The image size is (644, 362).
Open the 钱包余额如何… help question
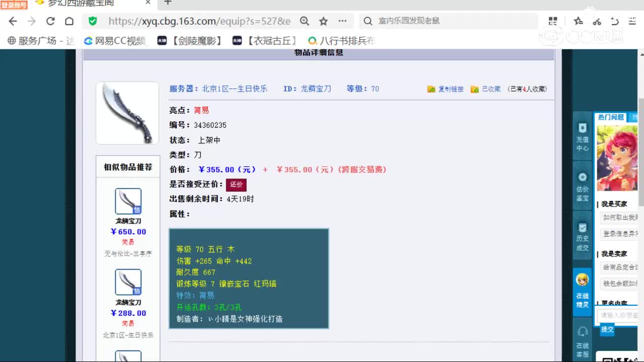[619, 284]
